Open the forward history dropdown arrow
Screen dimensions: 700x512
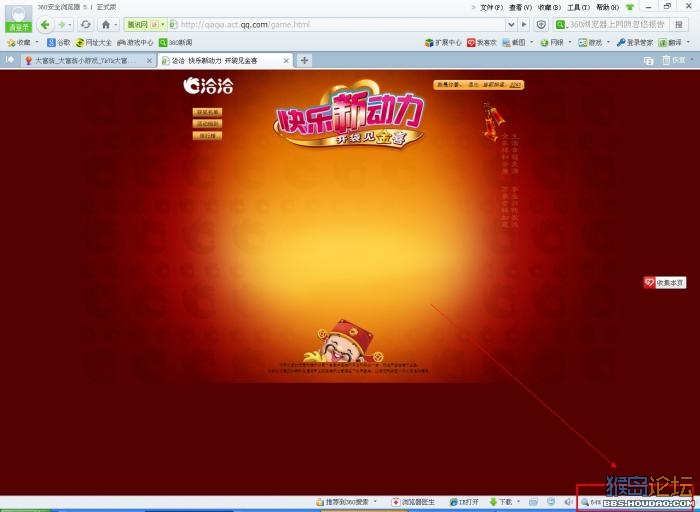click(x=70, y=25)
